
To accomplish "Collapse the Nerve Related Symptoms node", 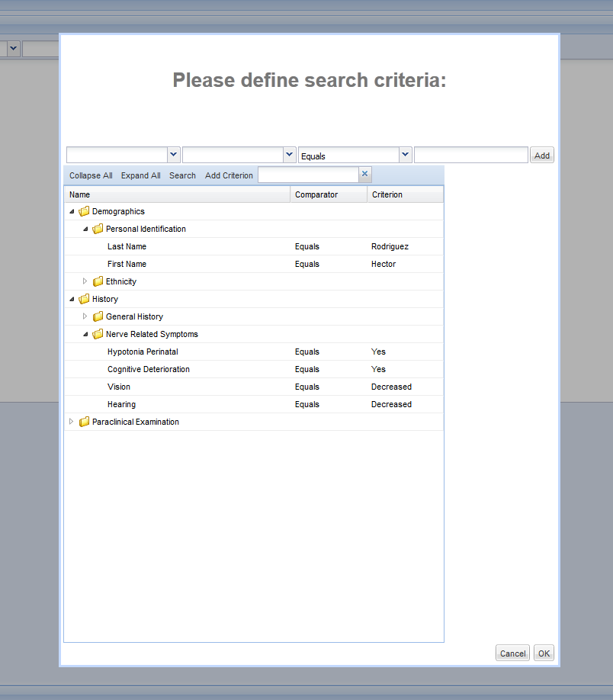I will pyautogui.click(x=85, y=335).
